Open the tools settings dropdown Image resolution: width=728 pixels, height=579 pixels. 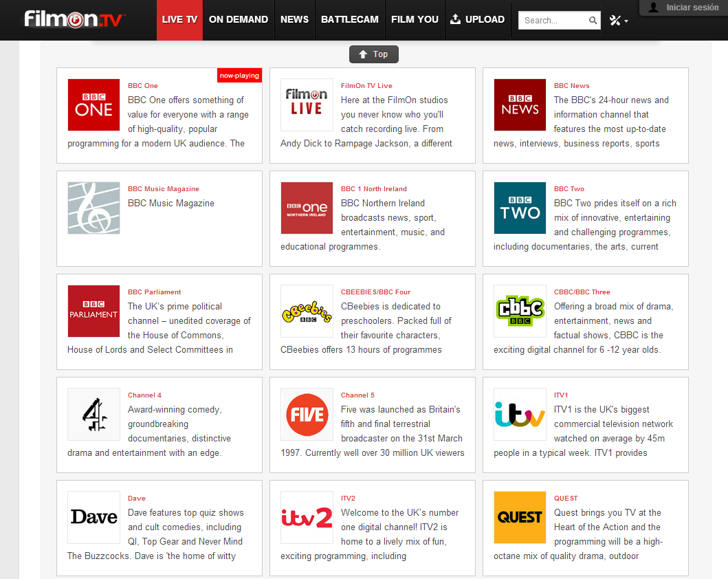point(619,21)
